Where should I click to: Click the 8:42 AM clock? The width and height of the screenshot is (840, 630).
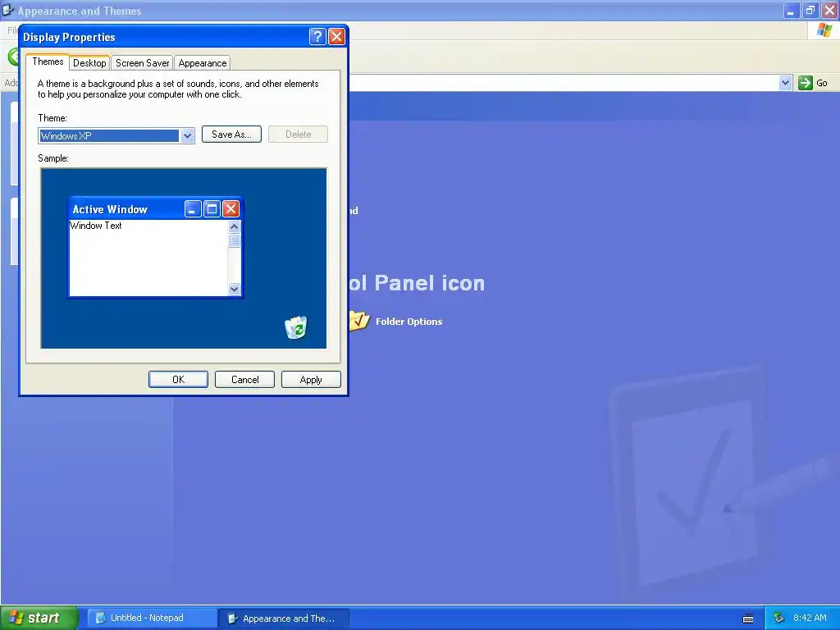coord(810,618)
